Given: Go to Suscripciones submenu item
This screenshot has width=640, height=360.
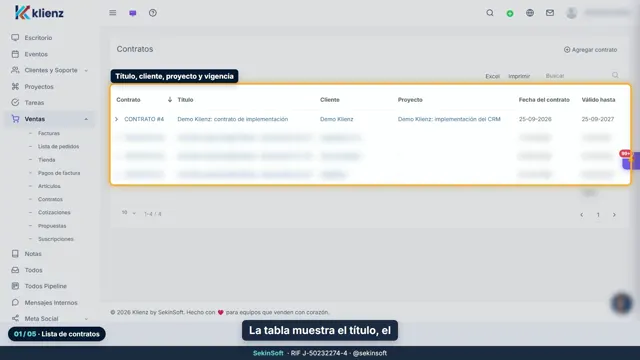Looking at the screenshot, I should 56,239.
